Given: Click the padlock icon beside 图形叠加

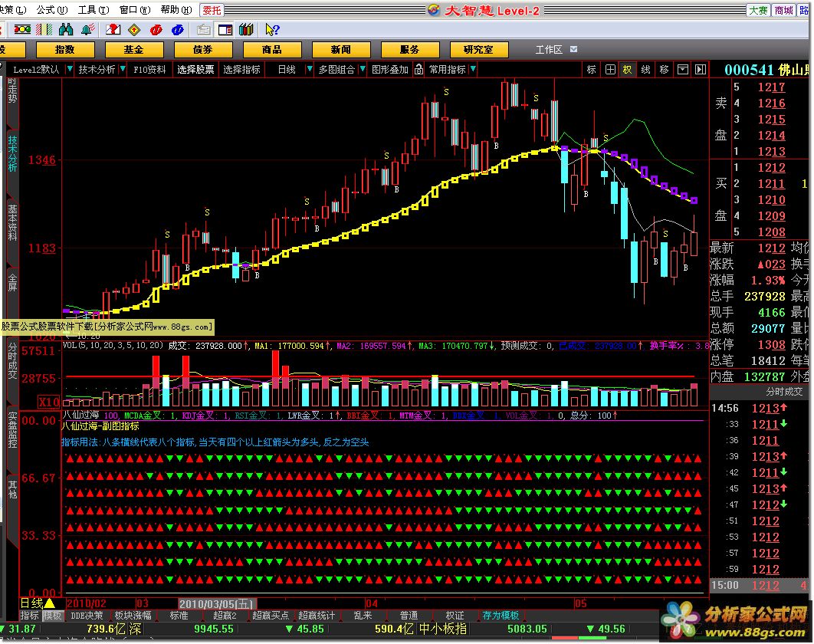Looking at the screenshot, I should pos(418,69).
